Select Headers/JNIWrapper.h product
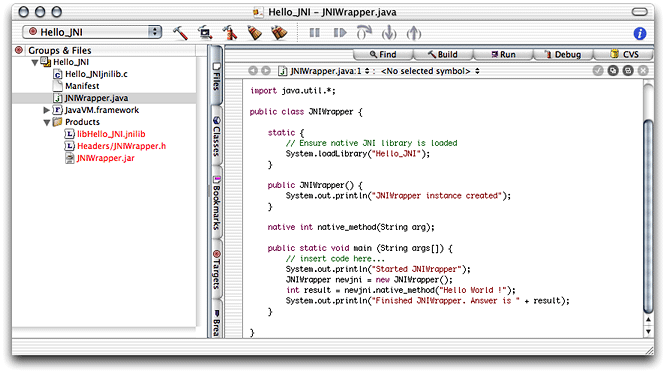The width and height of the screenshot is (666, 374). pyautogui.click(x=121, y=146)
